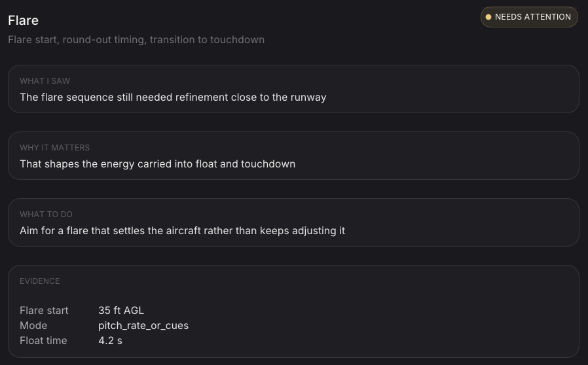This screenshot has height=365, width=588.
Task: Click the Flare start row label
Action: point(44,310)
